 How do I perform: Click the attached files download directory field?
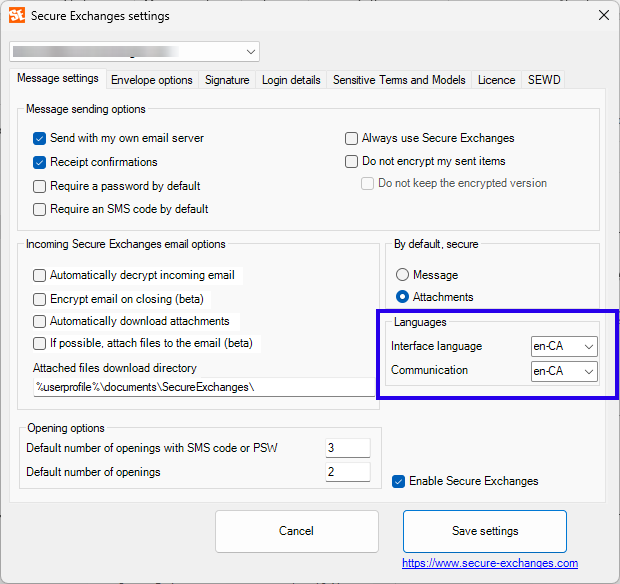pyautogui.click(x=200, y=387)
